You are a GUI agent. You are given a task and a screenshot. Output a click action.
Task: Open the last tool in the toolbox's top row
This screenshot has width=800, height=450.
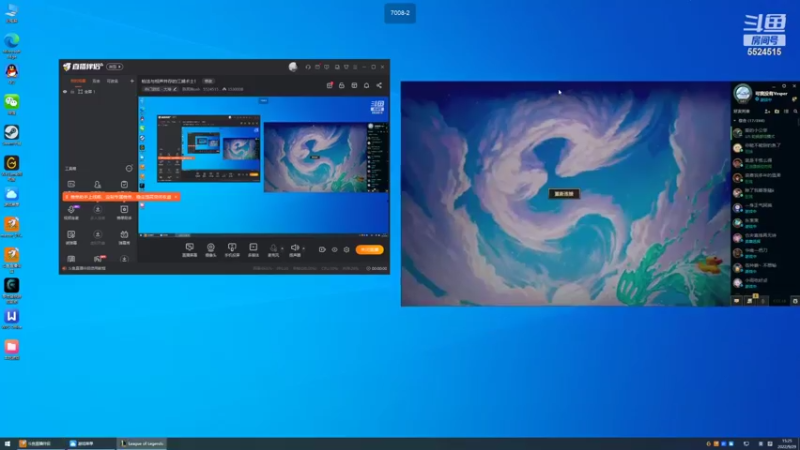(124, 185)
